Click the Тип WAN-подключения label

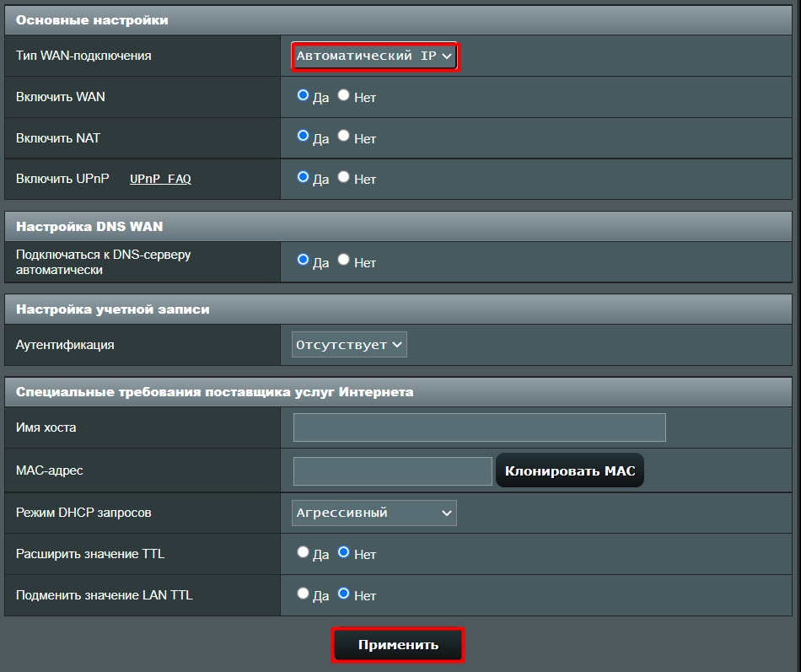click(83, 56)
